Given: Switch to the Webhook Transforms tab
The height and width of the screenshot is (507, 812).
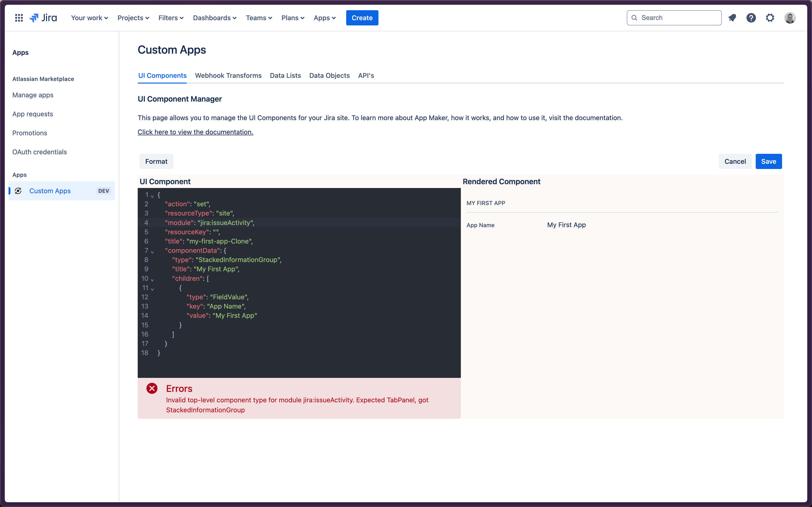Looking at the screenshot, I should [x=228, y=75].
